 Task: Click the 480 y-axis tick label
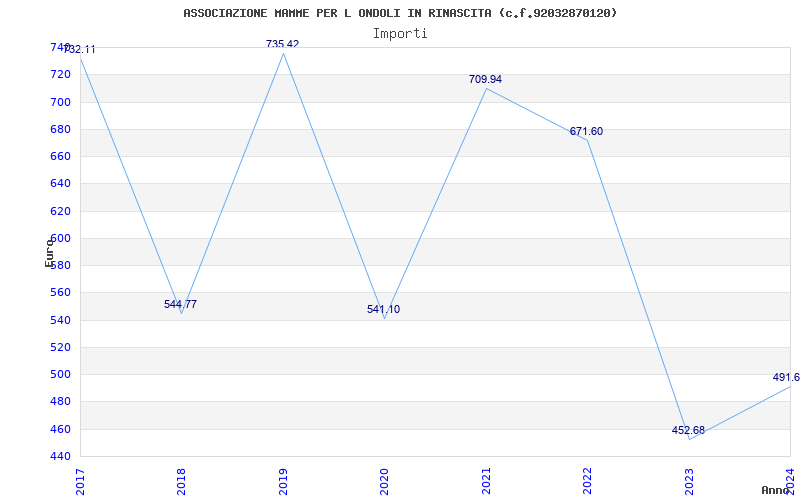(x=60, y=402)
